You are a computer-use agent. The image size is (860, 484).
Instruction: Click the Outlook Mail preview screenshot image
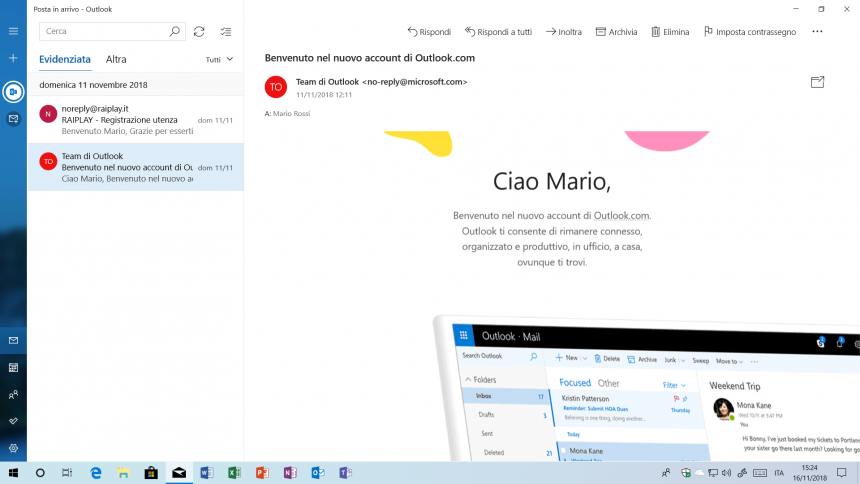(x=647, y=388)
